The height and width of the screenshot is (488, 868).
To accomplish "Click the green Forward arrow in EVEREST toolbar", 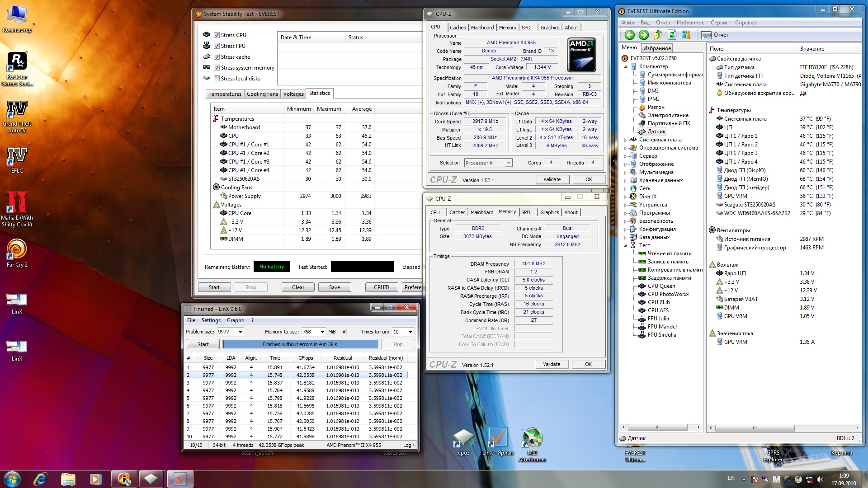I will [x=644, y=35].
